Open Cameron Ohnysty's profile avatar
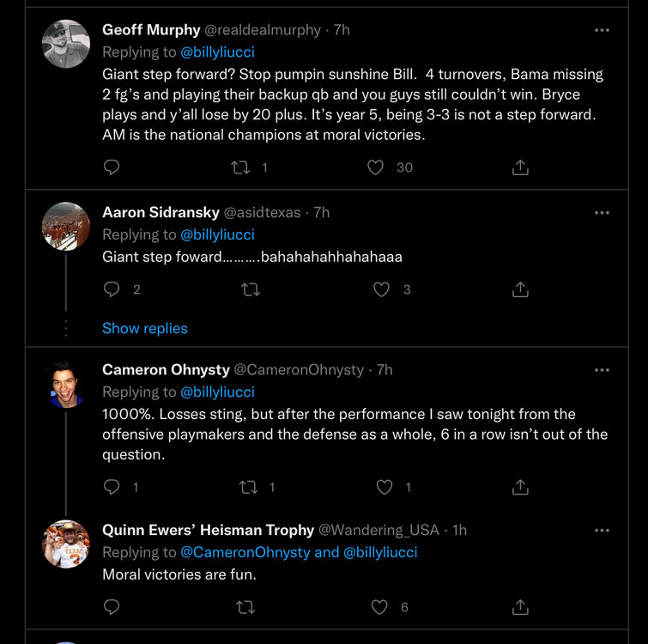Image resolution: width=648 pixels, height=644 pixels. tap(66, 383)
